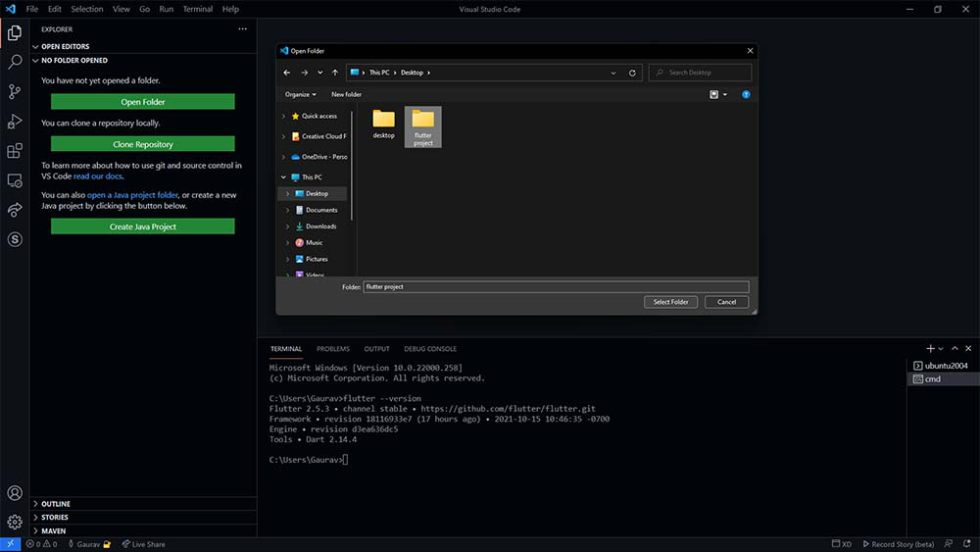Open the Accounts menu icon
This screenshot has height=552, width=980.
click(15, 493)
